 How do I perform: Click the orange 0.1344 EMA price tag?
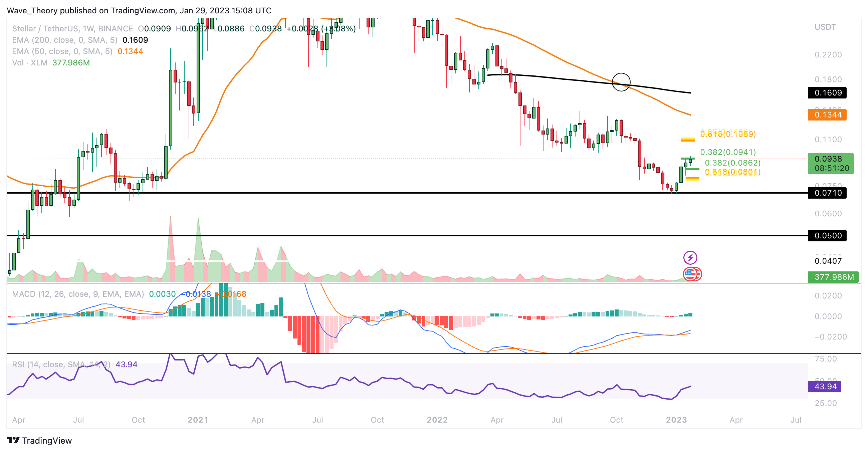click(827, 115)
